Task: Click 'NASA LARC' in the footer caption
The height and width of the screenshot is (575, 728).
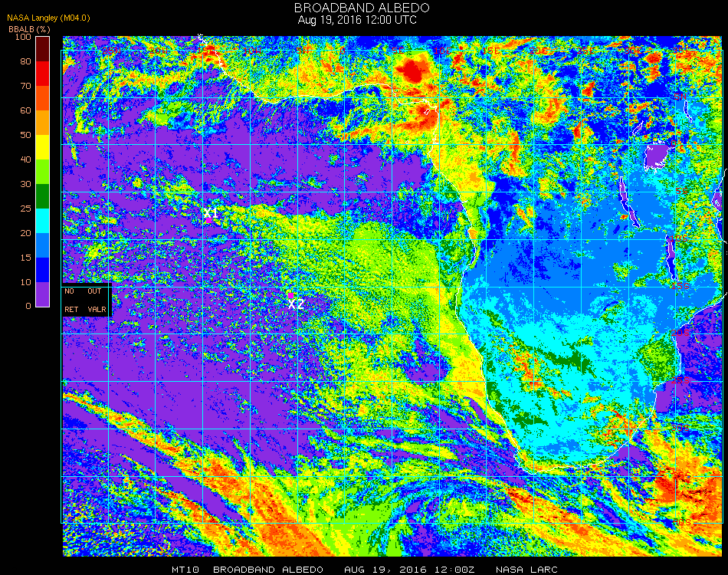Action: point(526,570)
